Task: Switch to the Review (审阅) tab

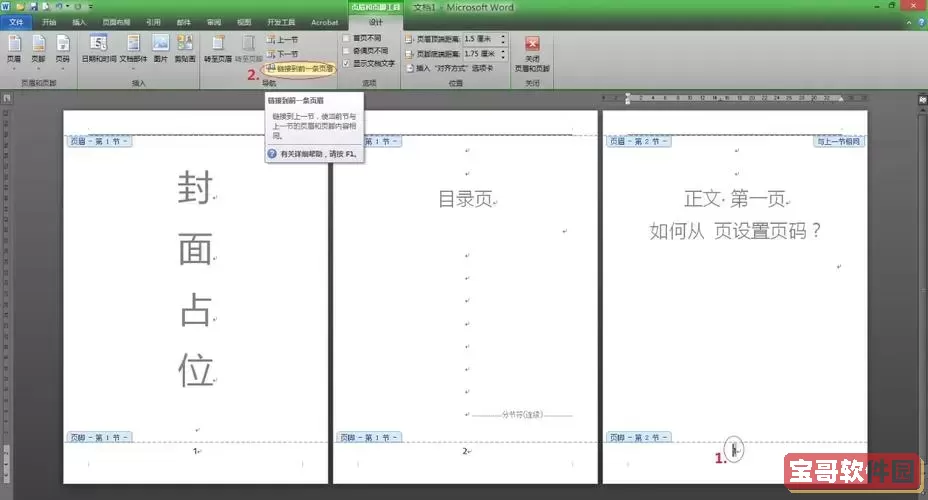Action: (214, 22)
